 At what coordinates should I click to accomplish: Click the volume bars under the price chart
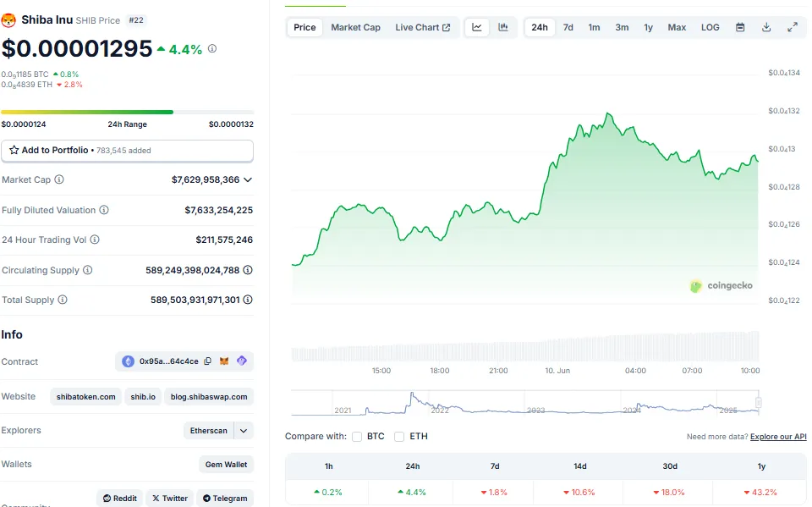(x=525, y=346)
